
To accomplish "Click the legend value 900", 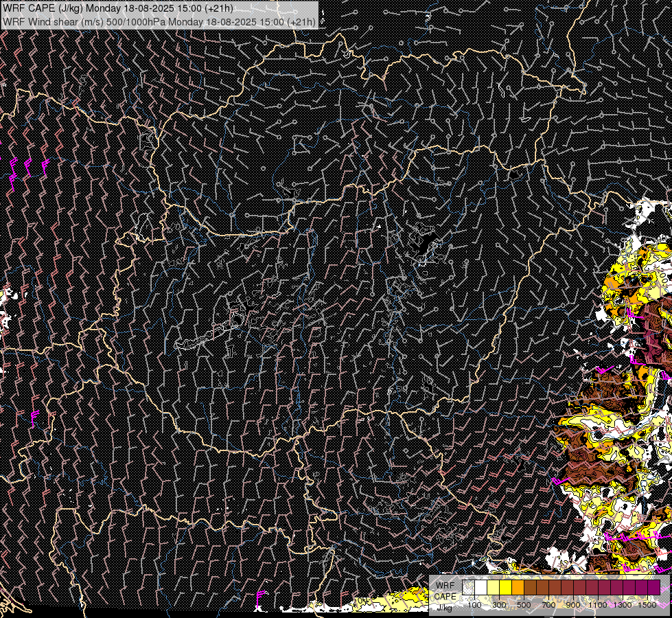I will [573, 605].
